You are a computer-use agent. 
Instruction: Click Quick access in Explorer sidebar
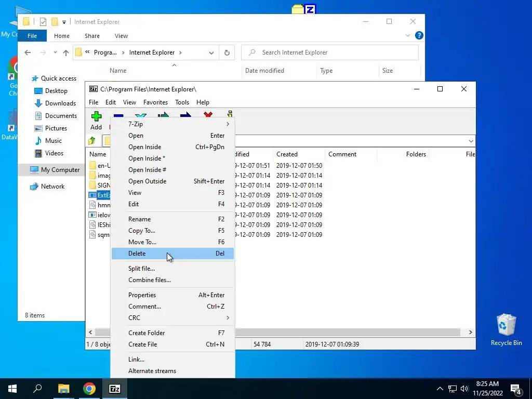[x=58, y=78]
